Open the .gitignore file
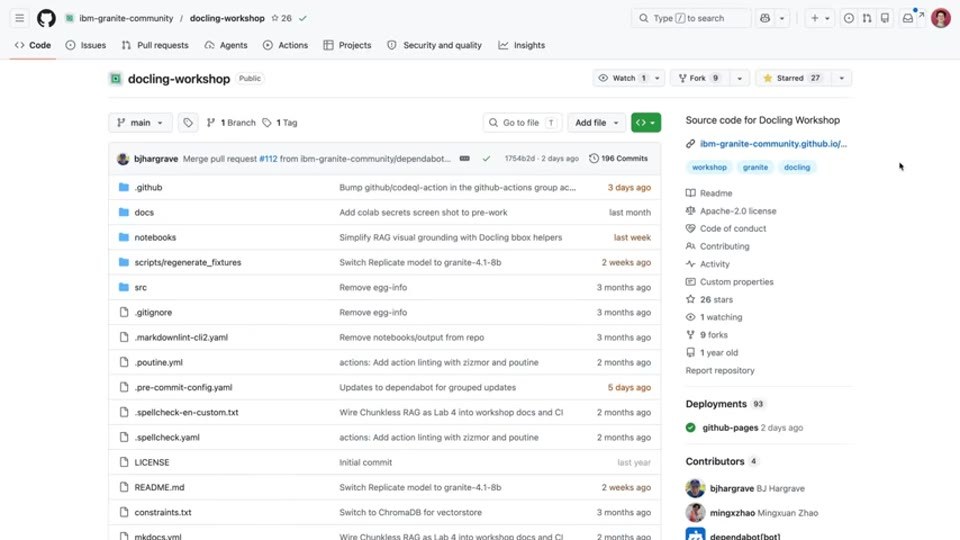Image resolution: width=960 pixels, height=540 pixels. [153, 312]
